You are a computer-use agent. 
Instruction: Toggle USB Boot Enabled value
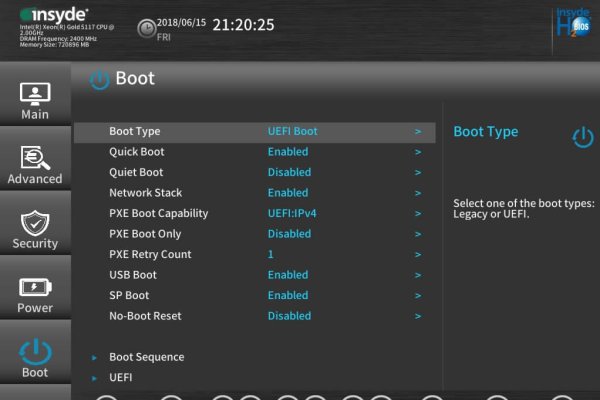(288, 275)
